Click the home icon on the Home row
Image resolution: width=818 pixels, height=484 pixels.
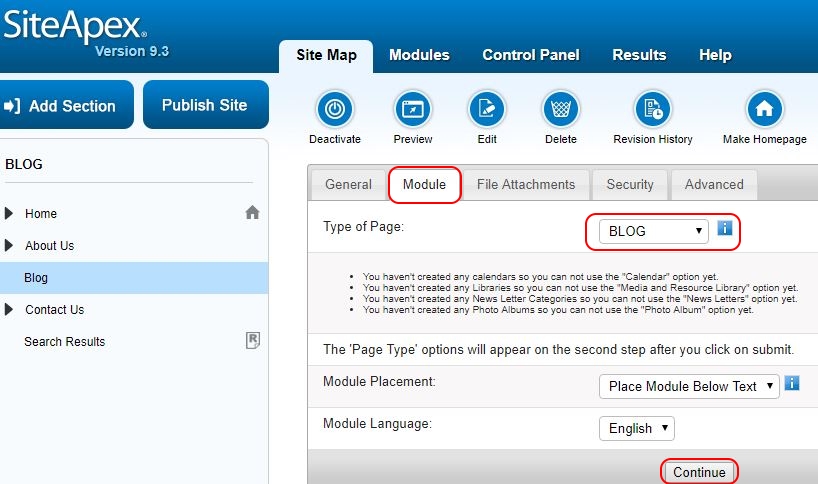(252, 213)
